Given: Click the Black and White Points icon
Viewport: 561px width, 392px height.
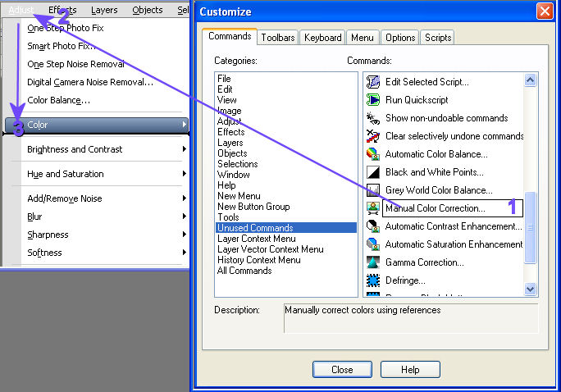Looking at the screenshot, I should [x=373, y=172].
